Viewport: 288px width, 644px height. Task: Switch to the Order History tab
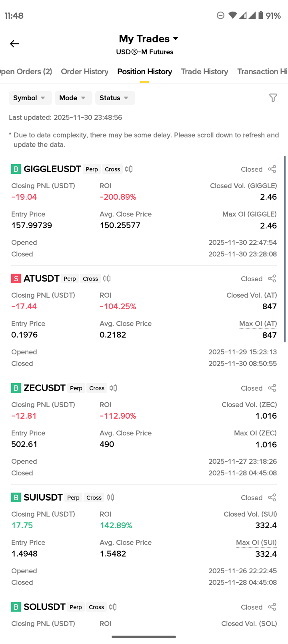(84, 72)
